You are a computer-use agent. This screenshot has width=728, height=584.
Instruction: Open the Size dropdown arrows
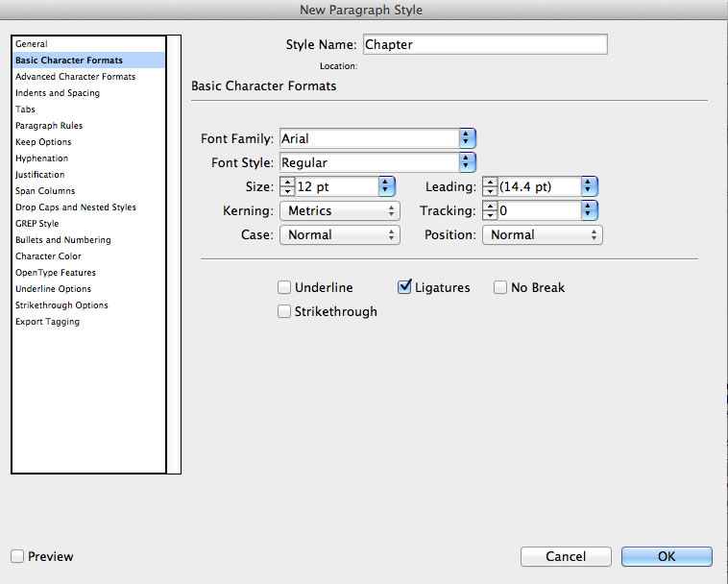point(386,186)
